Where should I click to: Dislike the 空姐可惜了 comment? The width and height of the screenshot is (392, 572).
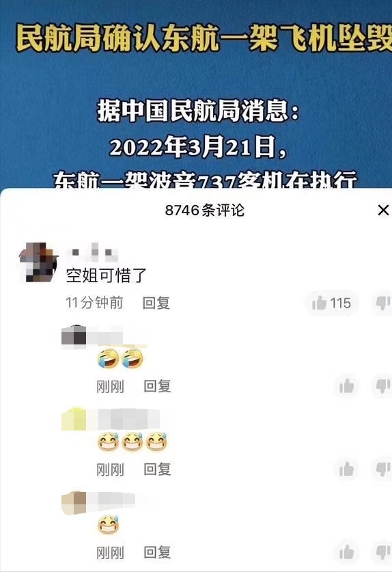click(x=383, y=303)
